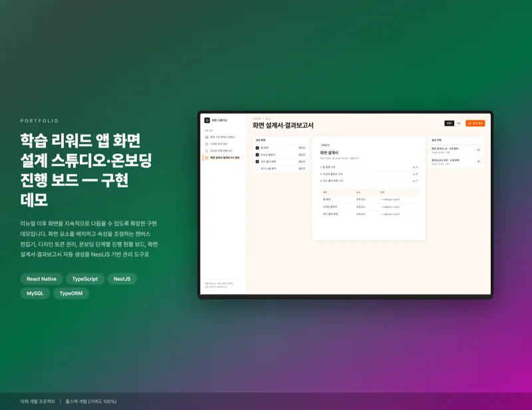
Task: Open the 화면 구성 캔버스 편집기 sidebar item
Action: [x=223, y=137]
